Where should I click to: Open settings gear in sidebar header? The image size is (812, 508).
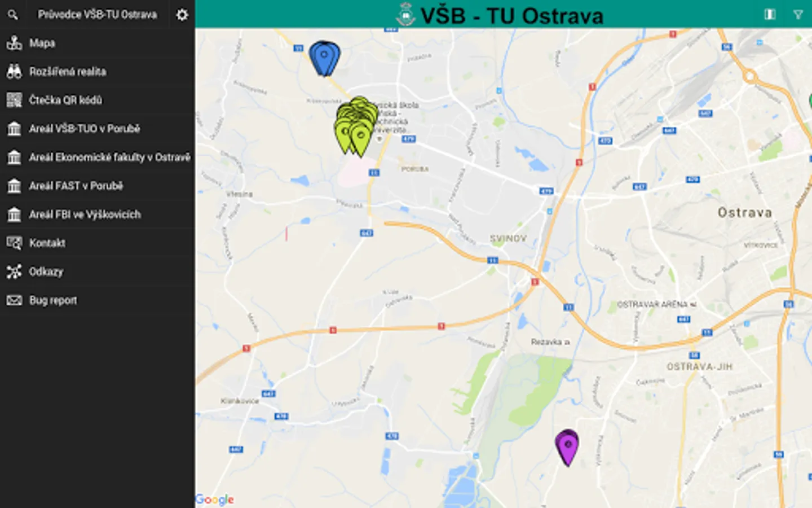[182, 15]
